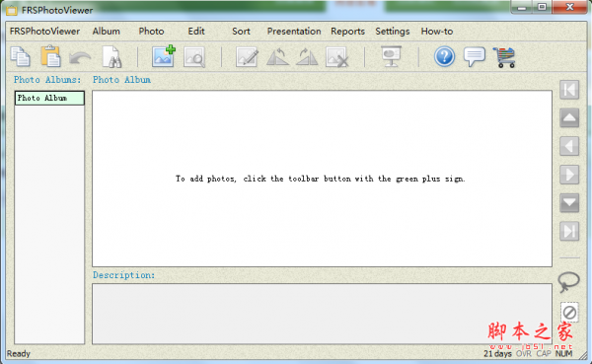Click the 'To add photos' hint text
Viewport: 592px width, 364px height.
(x=320, y=179)
